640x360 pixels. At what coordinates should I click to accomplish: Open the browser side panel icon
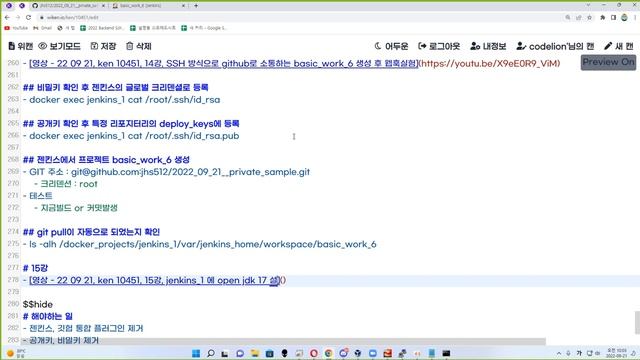[613, 18]
